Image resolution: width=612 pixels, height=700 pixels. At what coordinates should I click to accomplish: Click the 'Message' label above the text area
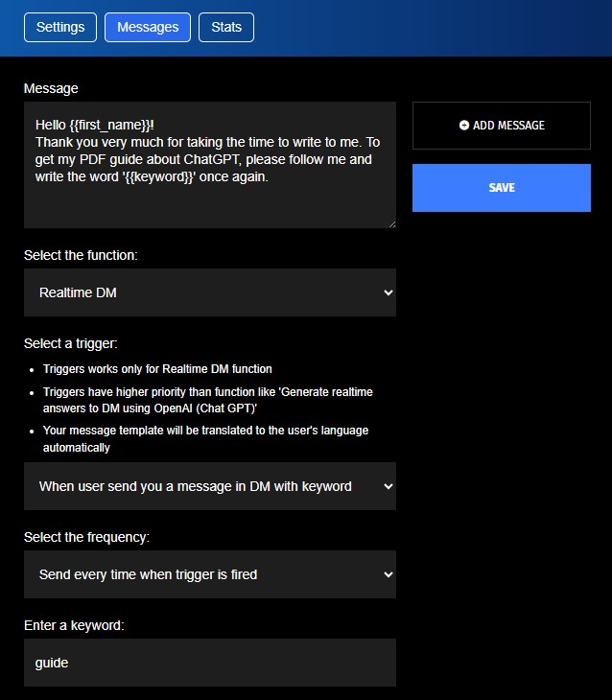click(51, 88)
